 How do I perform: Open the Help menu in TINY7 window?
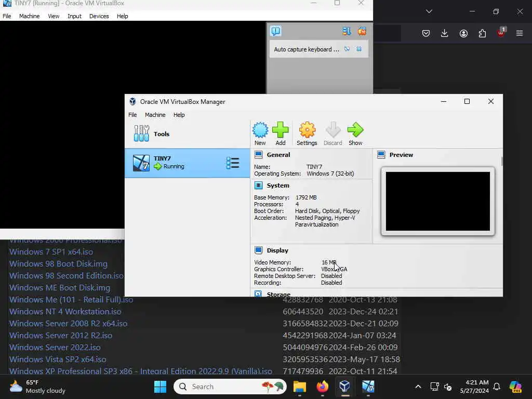coord(122,16)
